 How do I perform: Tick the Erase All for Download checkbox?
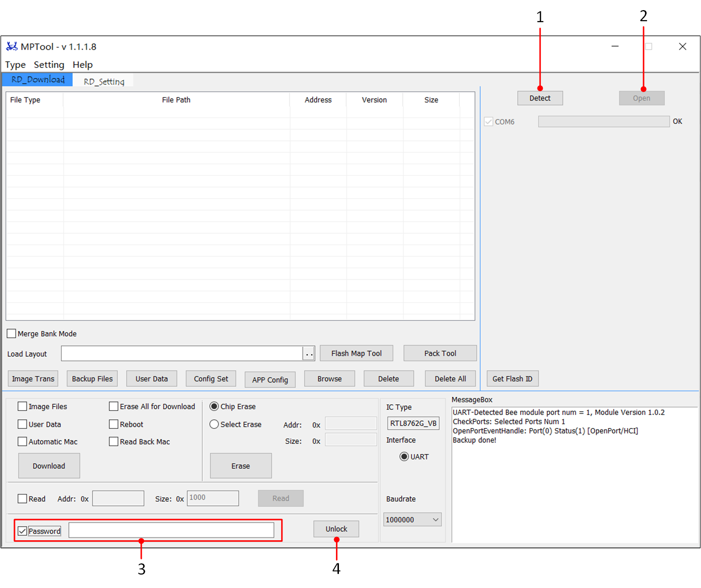[114, 406]
